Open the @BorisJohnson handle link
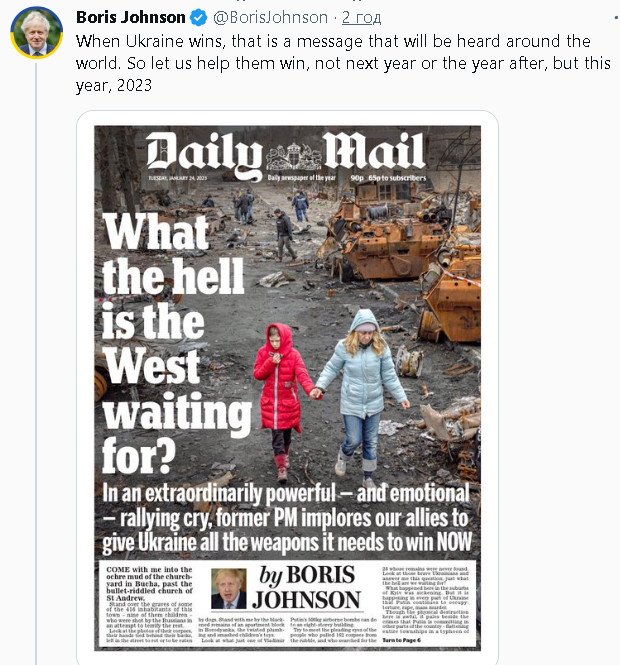Viewport: 620px width, 665px height. 270,18
